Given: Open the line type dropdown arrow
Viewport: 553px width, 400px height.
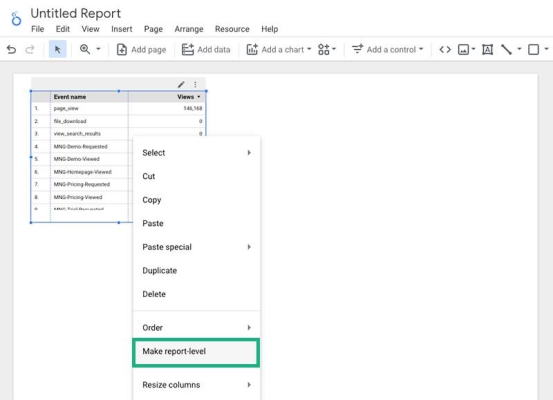Looking at the screenshot, I should 519,49.
